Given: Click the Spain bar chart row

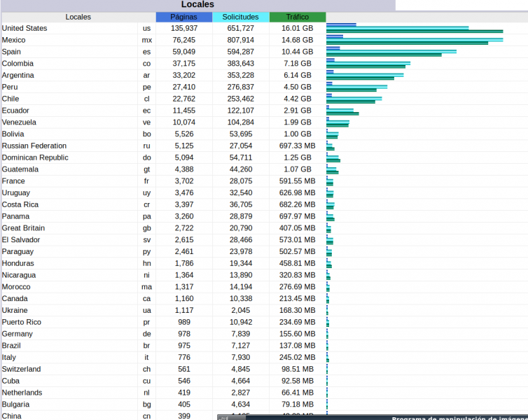Looking at the screenshot, I should click(x=391, y=52).
